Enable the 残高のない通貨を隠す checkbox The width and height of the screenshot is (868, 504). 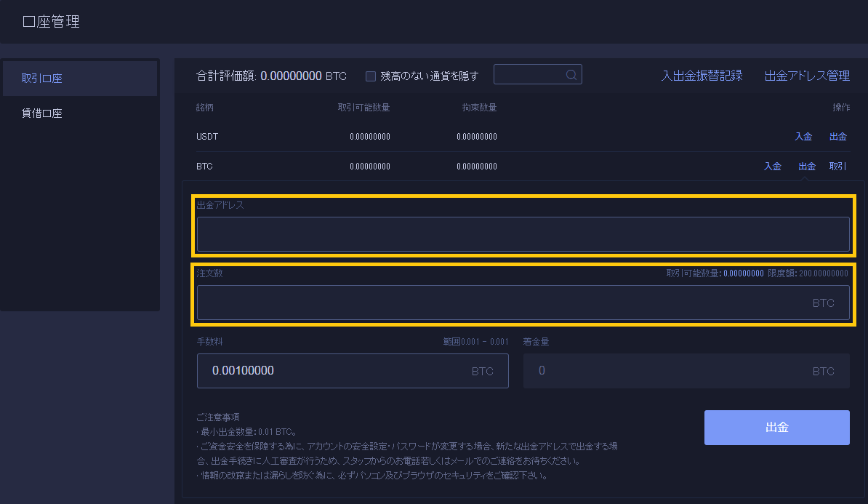(x=371, y=76)
